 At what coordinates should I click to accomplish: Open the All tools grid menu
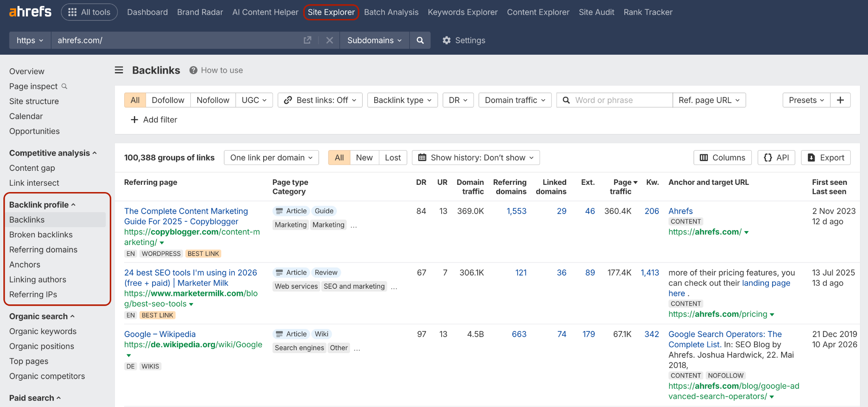click(x=89, y=12)
